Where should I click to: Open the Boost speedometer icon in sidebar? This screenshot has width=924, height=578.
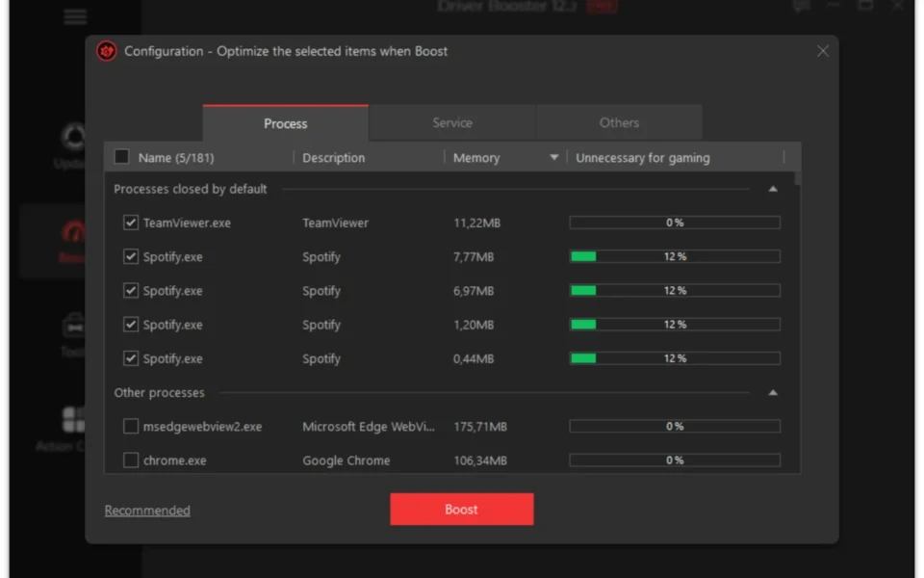click(x=73, y=232)
